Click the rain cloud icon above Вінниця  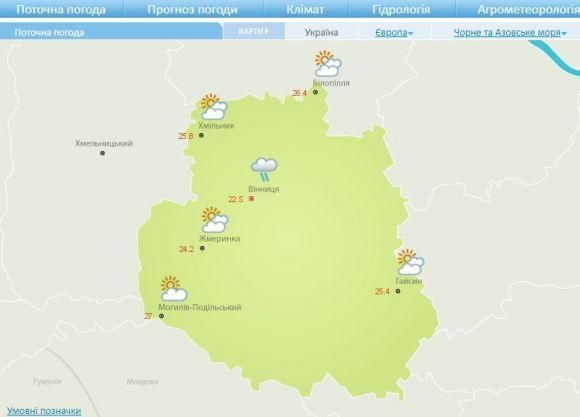[264, 169]
